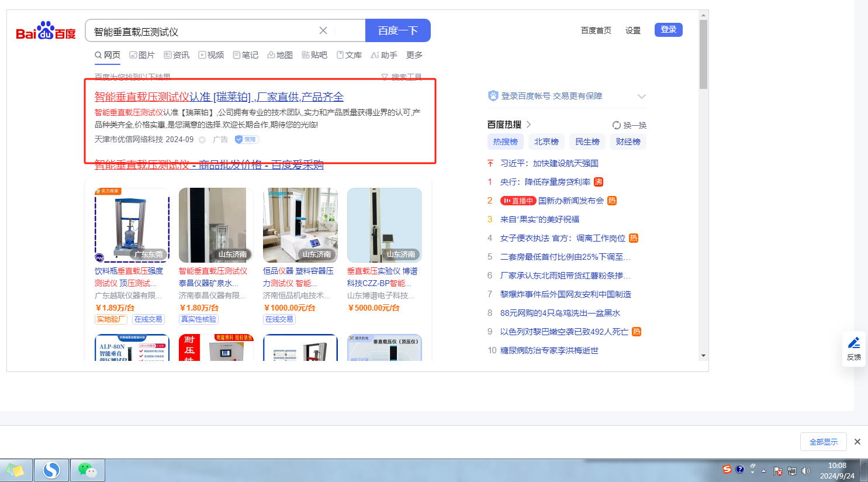Click the network tray icon
Viewport: 868px width, 482px height.
pyautogui.click(x=792, y=471)
